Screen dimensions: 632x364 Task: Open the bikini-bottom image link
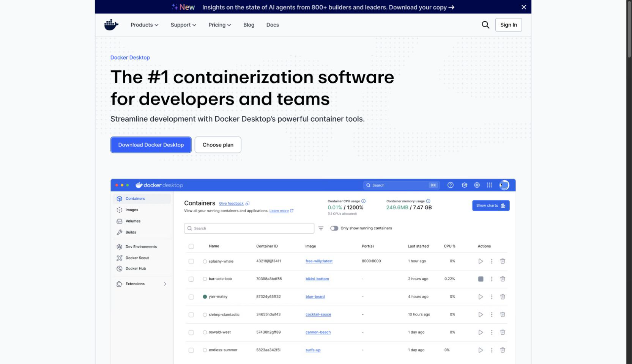317,279
